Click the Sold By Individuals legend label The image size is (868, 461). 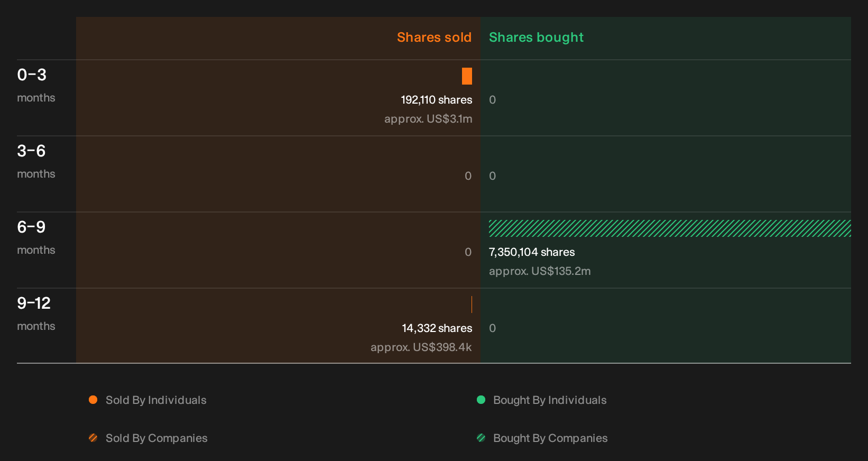[x=156, y=400]
